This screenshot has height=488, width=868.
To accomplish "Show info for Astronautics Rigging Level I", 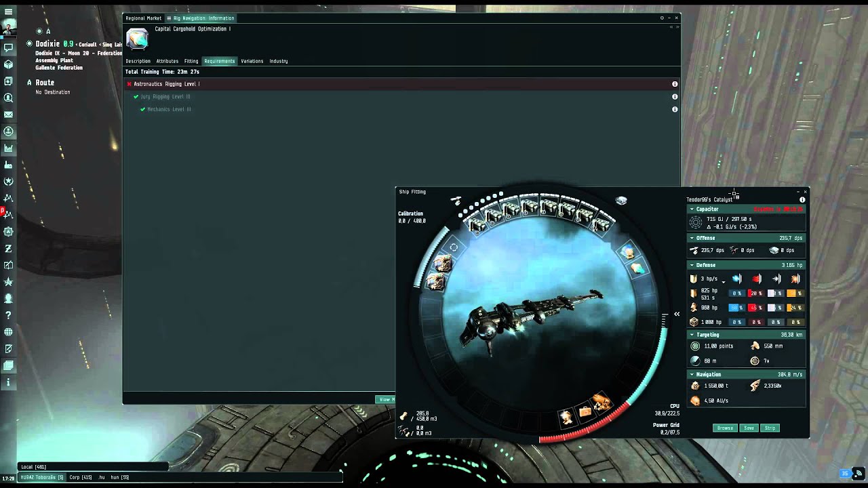I will (x=675, y=84).
